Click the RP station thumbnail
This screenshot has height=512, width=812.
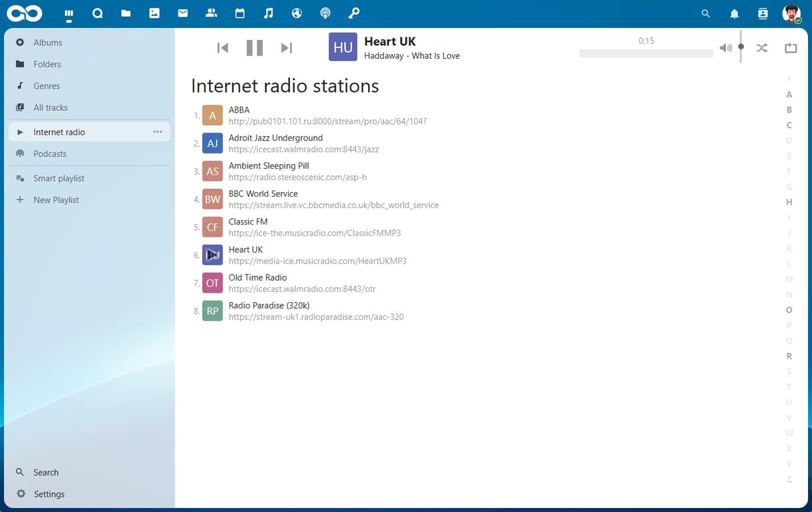(213, 311)
